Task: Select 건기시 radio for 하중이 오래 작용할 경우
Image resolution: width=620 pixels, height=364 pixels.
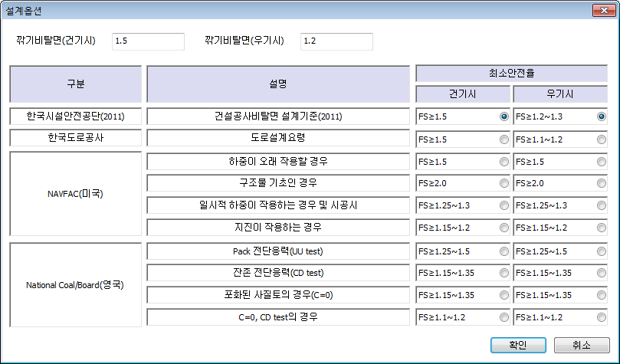Action: [504, 162]
